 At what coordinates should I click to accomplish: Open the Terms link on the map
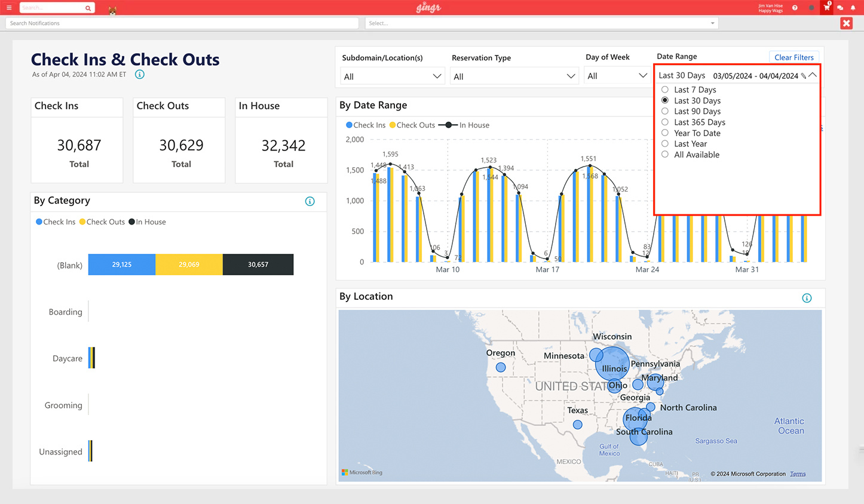coord(798,474)
